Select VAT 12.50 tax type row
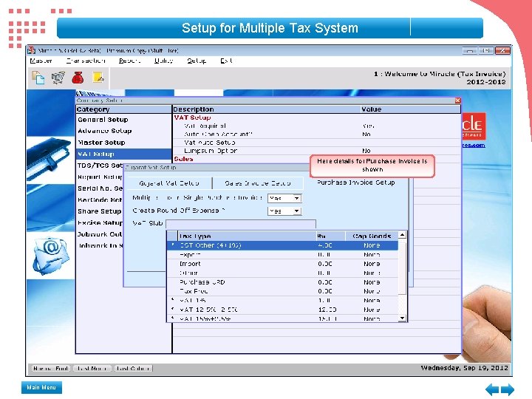Viewport: 532px width, 399px height. (x=282, y=310)
